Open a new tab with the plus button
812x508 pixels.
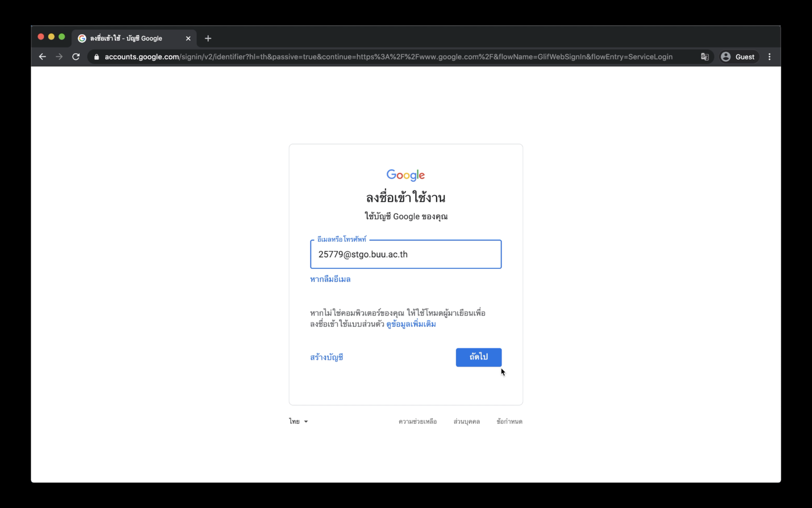click(x=208, y=38)
